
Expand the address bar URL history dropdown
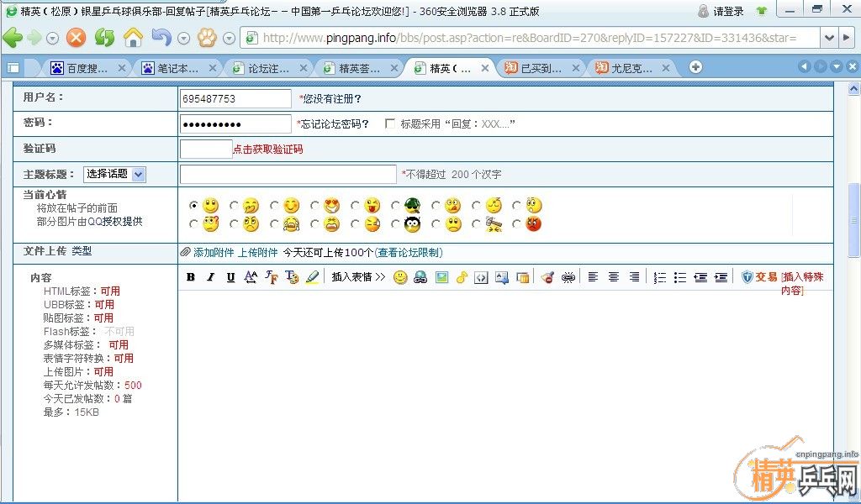point(828,38)
